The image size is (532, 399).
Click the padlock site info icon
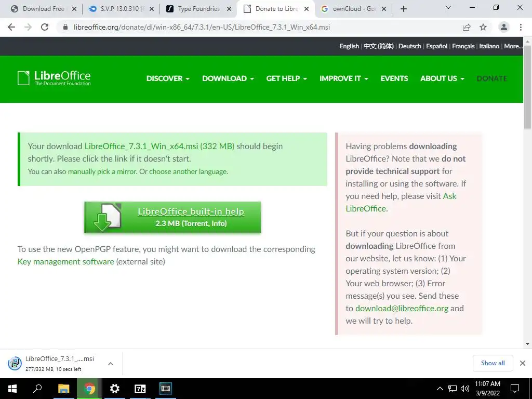(x=65, y=27)
